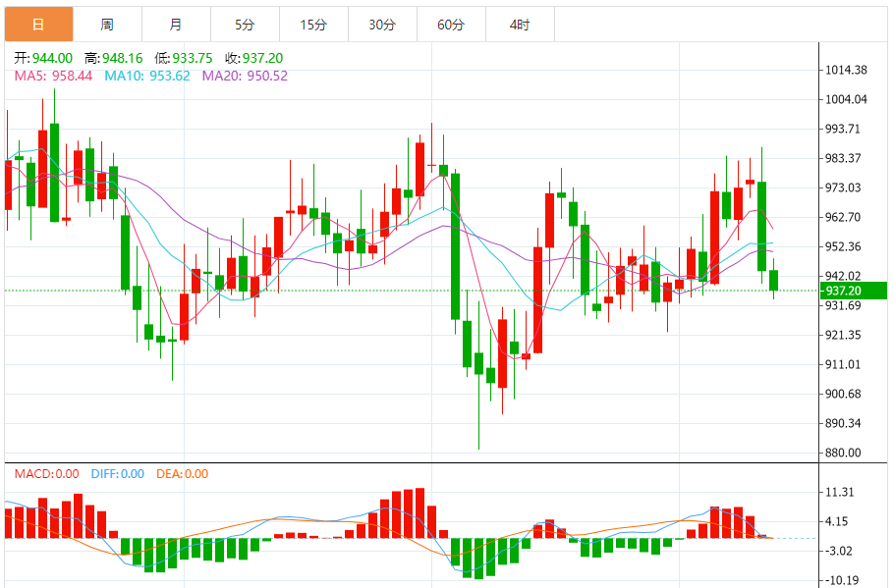Viewport: 894px width, 588px height.
Task: Click the 962.70 price axis label
Action: (843, 217)
